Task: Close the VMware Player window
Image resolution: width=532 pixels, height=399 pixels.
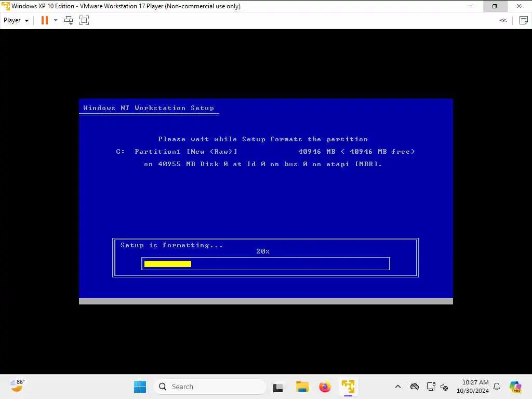Action: click(x=520, y=6)
